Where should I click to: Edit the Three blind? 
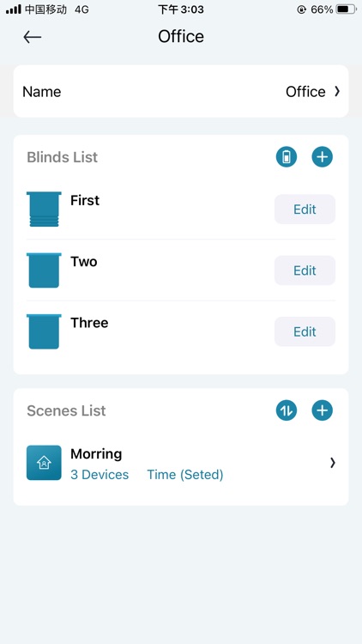[305, 331]
